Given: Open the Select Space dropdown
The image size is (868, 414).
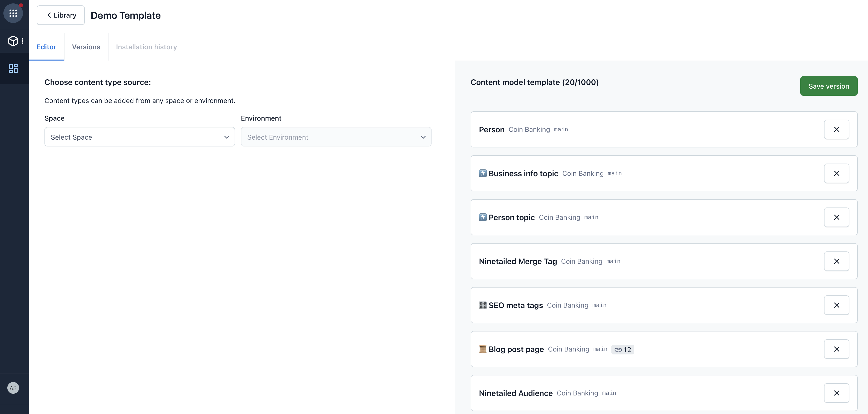Looking at the screenshot, I should tap(140, 137).
